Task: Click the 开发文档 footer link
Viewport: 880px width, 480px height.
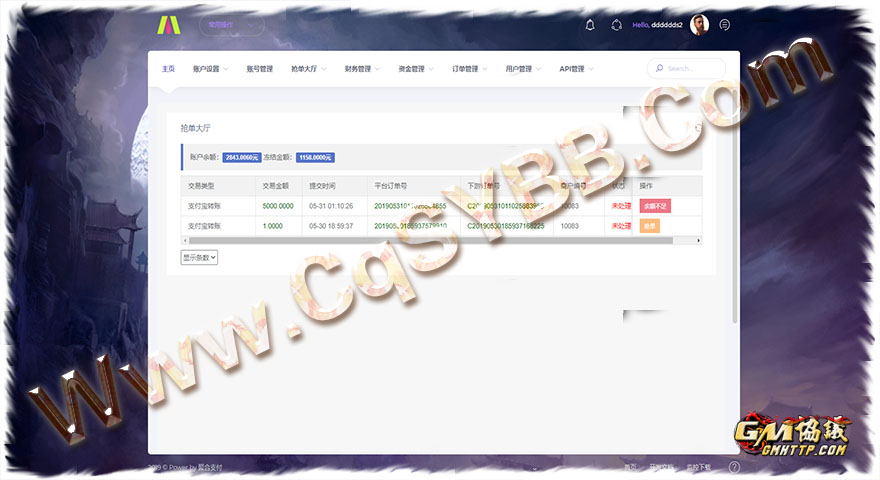Action: 662,467
